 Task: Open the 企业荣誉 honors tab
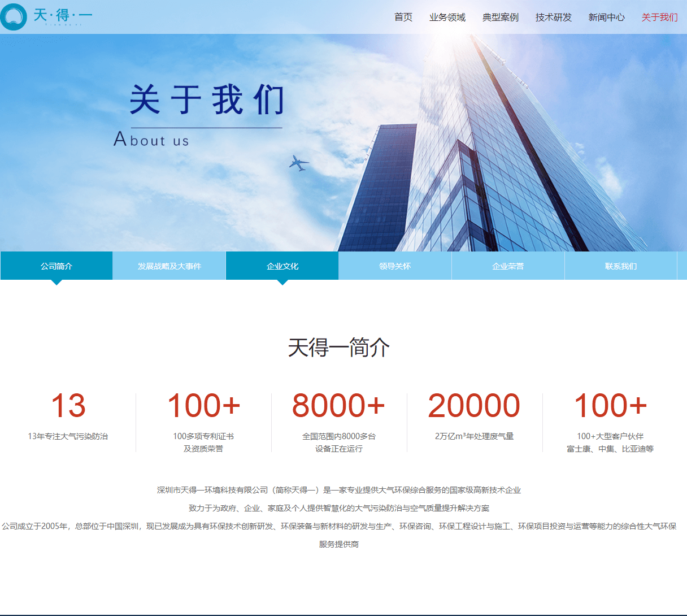pyautogui.click(x=507, y=265)
